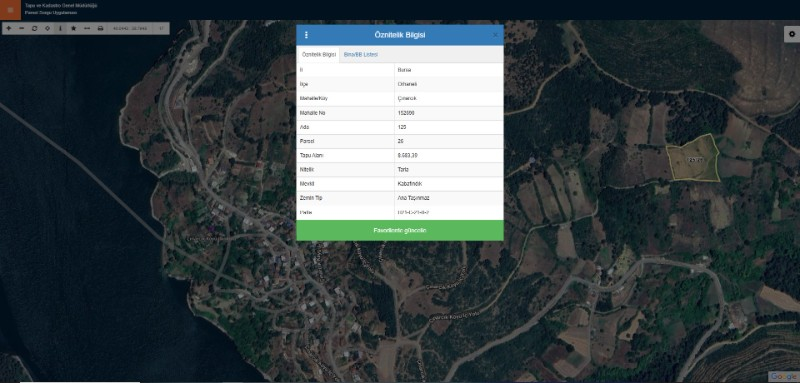Zoom in with the plus icon
The width and height of the screenshot is (800, 383).
(8, 28)
